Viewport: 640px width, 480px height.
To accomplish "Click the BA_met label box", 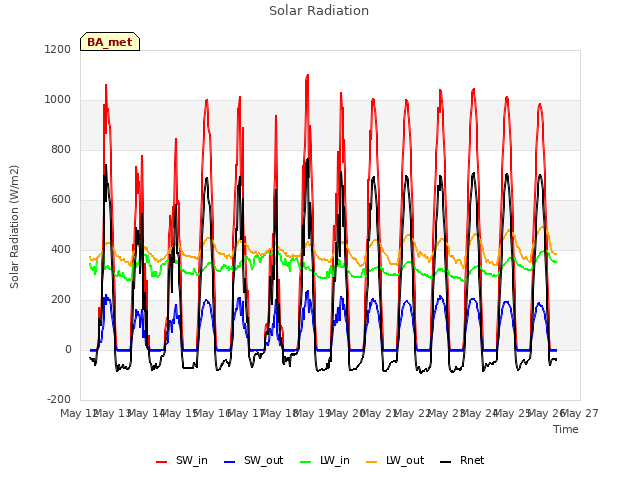I will pos(110,42).
